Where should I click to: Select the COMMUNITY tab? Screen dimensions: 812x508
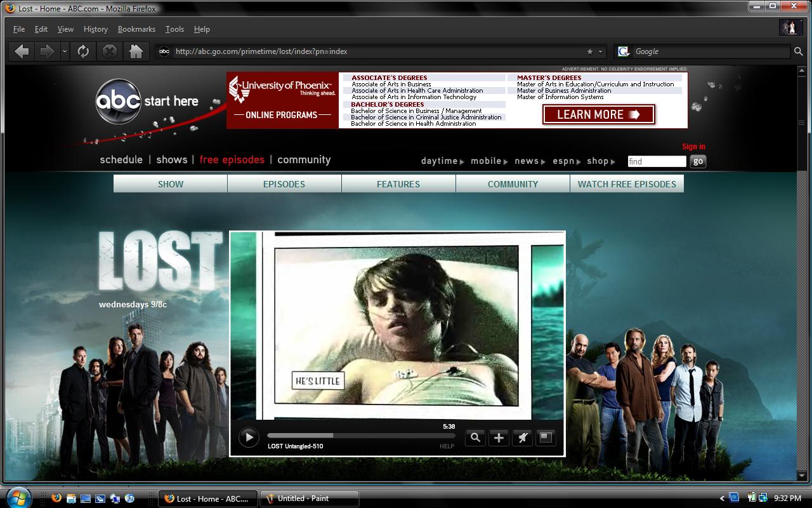513,184
